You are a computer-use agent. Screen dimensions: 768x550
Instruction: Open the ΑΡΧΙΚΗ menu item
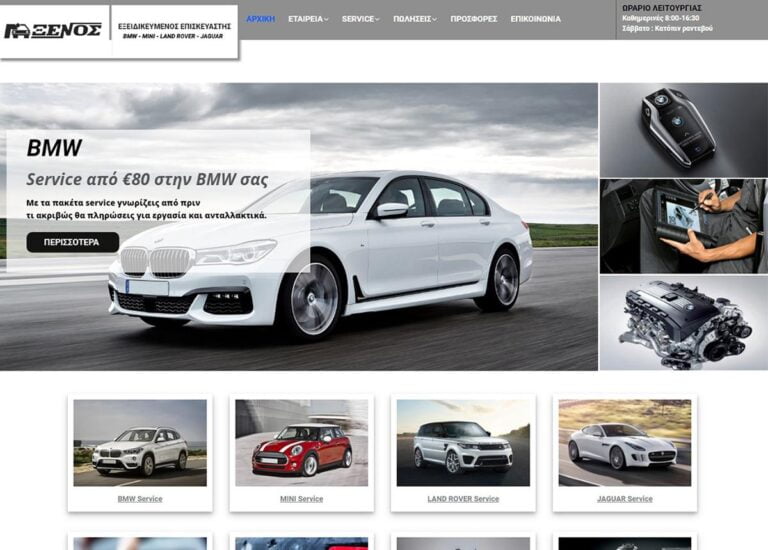point(260,19)
